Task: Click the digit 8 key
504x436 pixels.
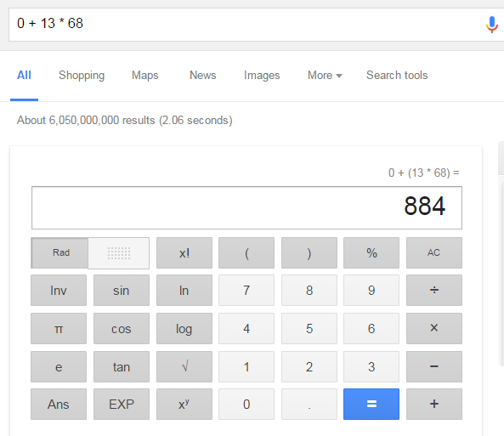Action: pyautogui.click(x=309, y=291)
